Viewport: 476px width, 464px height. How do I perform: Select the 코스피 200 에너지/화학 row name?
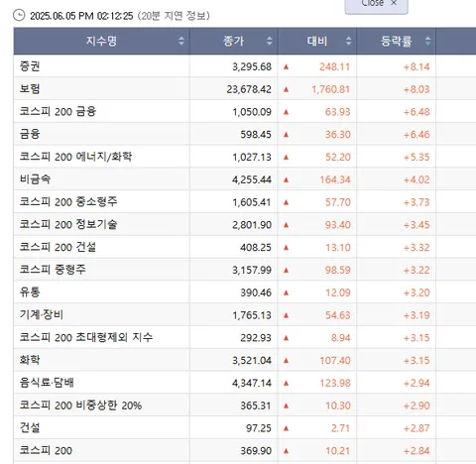(x=75, y=157)
